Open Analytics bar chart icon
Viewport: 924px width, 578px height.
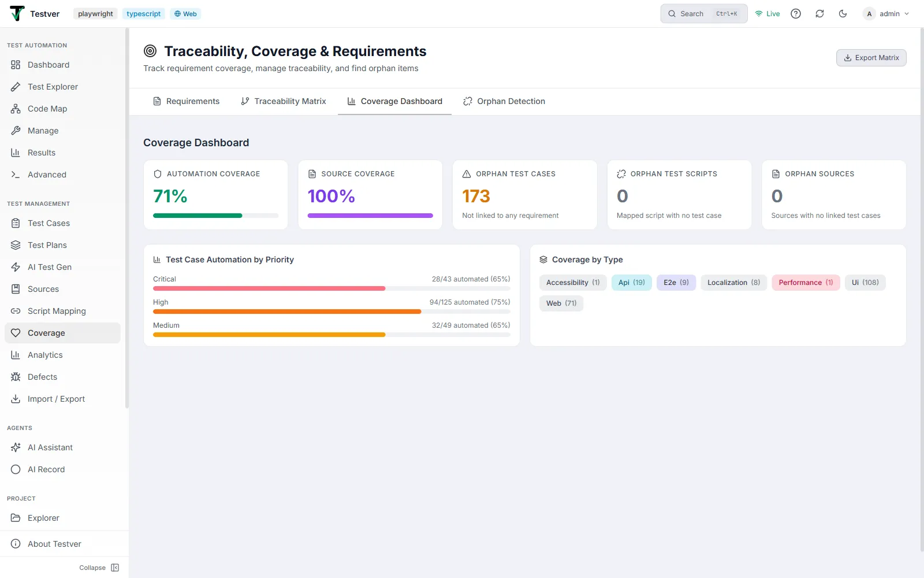(x=16, y=355)
